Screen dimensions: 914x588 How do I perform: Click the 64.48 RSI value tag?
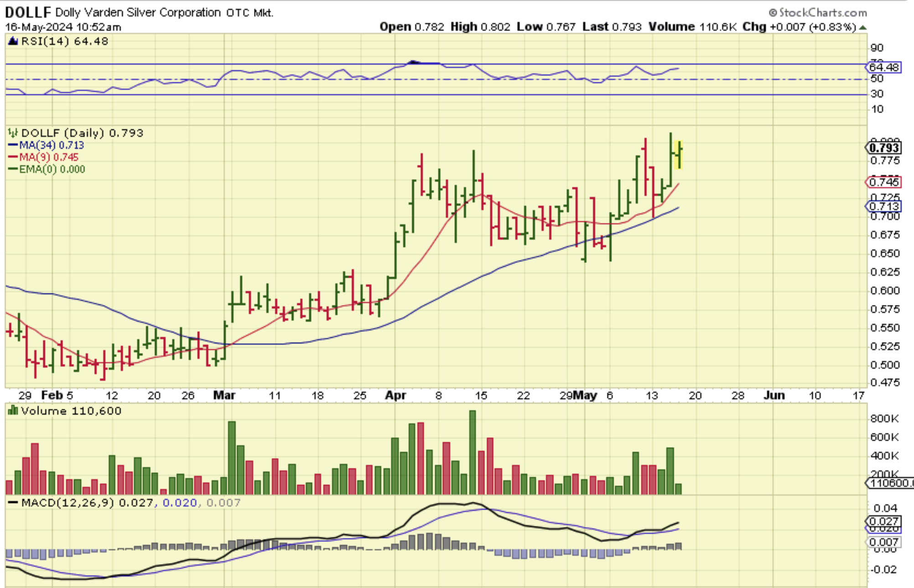(883, 67)
